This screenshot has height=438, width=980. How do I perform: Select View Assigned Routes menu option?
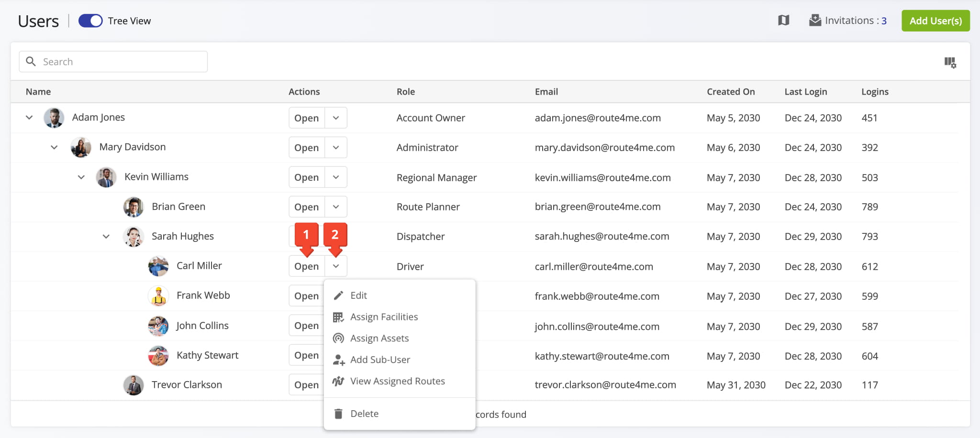pos(400,381)
